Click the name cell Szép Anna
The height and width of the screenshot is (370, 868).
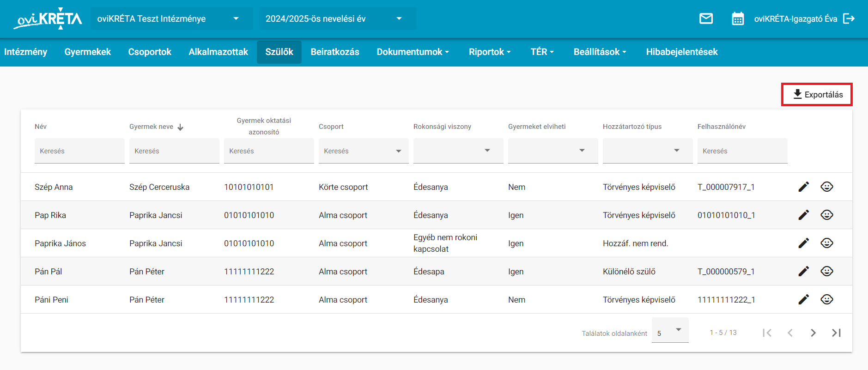tap(54, 187)
